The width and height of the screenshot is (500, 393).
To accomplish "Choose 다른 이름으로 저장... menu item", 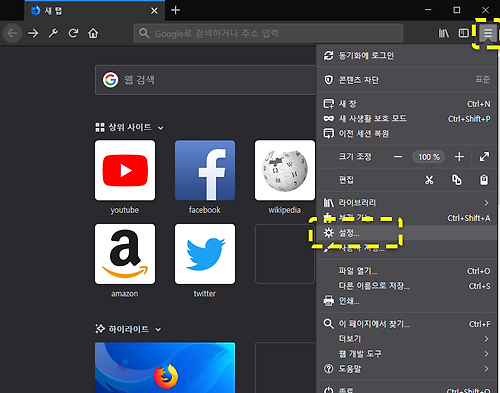I will (406, 286).
